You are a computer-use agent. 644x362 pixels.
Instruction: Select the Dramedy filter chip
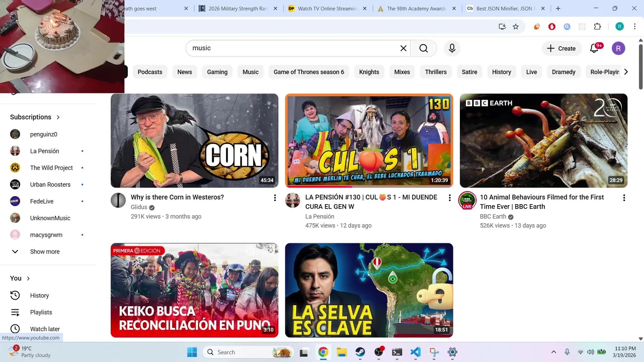[x=563, y=72]
